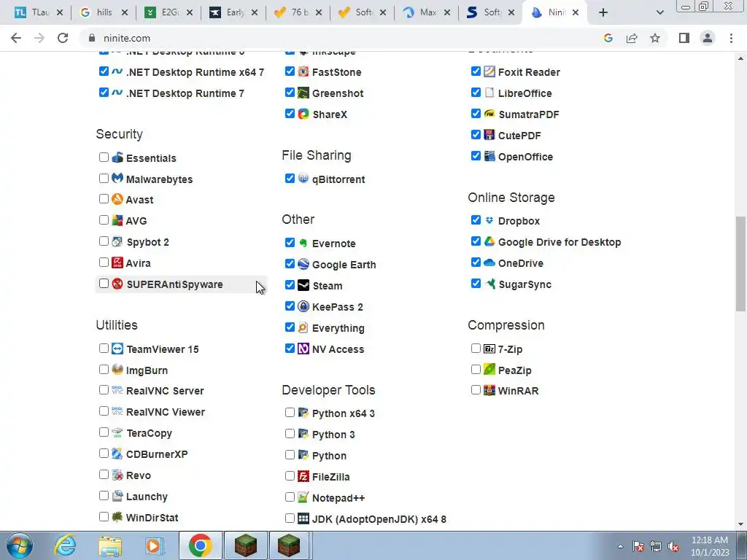The height and width of the screenshot is (560, 747).
Task: Open the Chrome tab search dropdown
Action: [x=659, y=12]
